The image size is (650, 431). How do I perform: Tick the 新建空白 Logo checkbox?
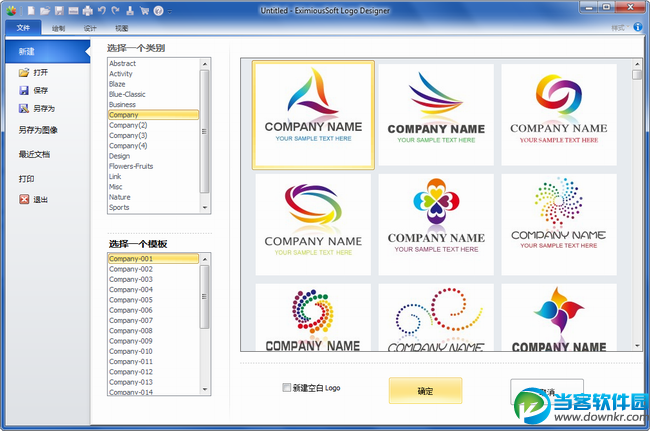[x=286, y=387]
